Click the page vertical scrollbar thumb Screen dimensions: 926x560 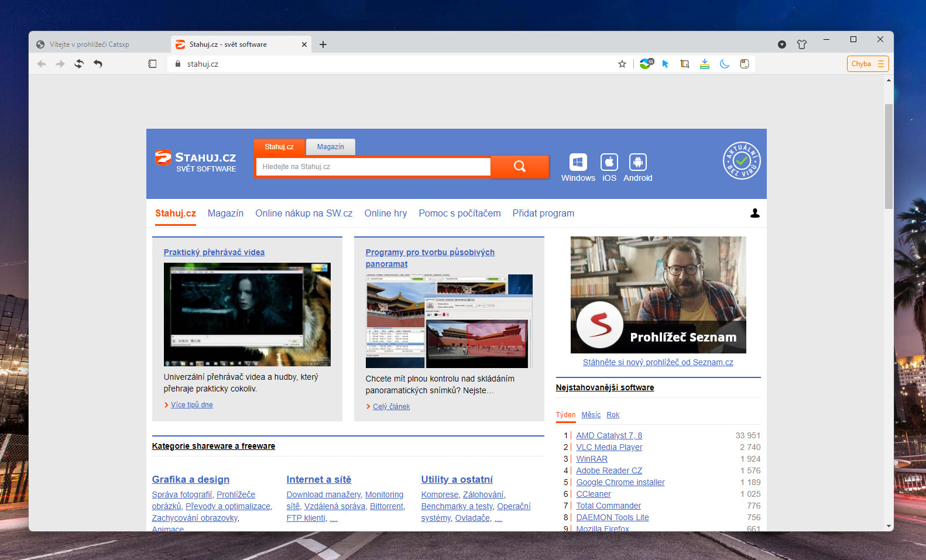point(889,156)
